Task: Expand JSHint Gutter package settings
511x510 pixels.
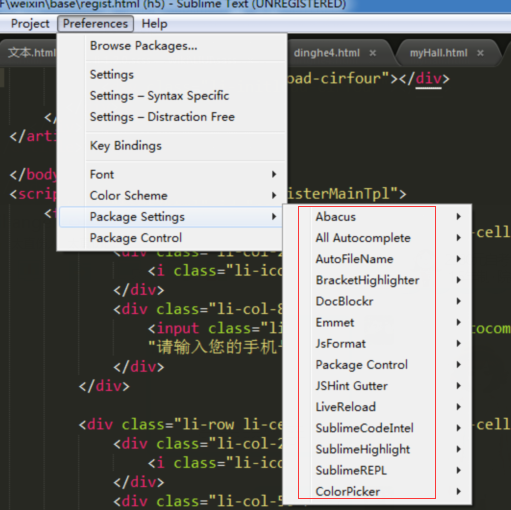Action: pyautogui.click(x=377, y=386)
